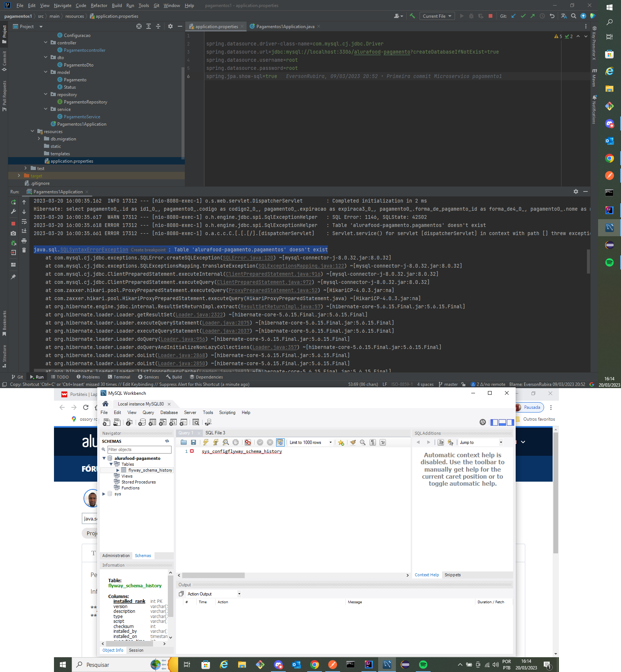Open Current File run configuration dropdown
Image resolution: width=621 pixels, height=672 pixels.
point(437,16)
